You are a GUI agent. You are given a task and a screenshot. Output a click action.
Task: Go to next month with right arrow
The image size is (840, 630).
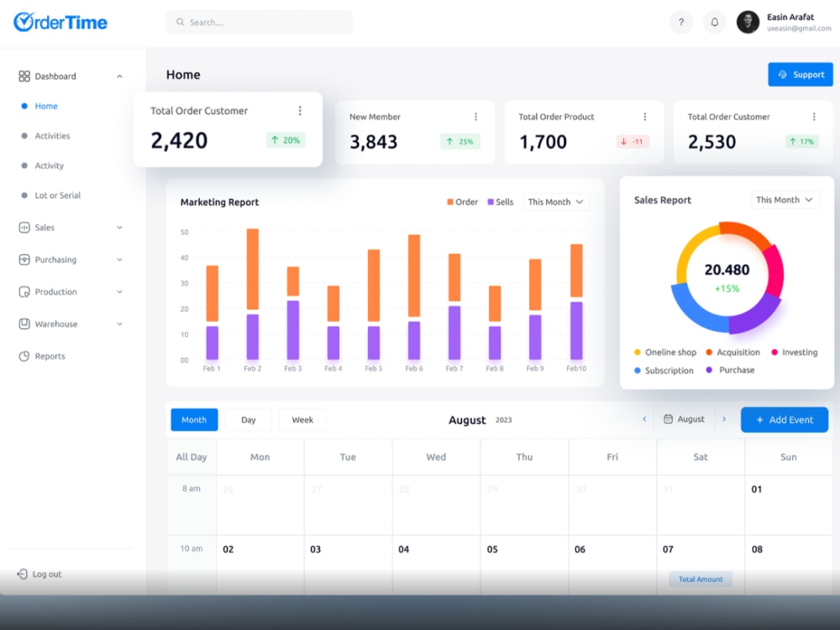tap(724, 419)
